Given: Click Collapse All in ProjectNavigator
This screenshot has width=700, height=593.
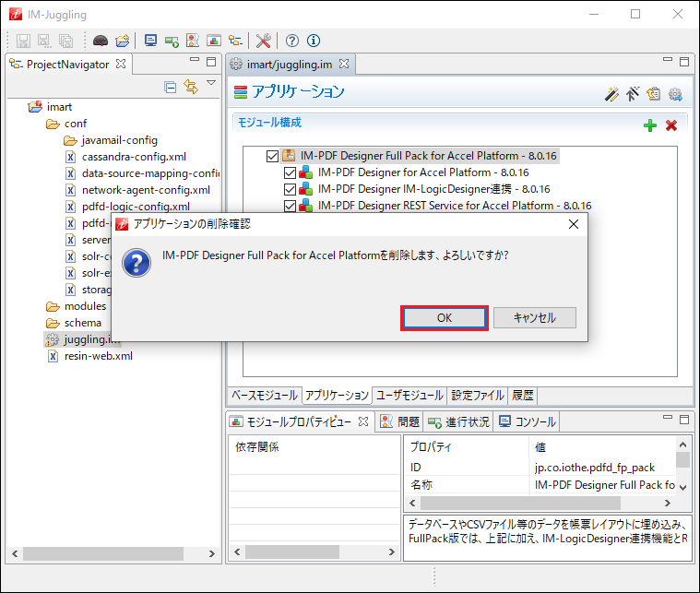Looking at the screenshot, I should [x=170, y=87].
